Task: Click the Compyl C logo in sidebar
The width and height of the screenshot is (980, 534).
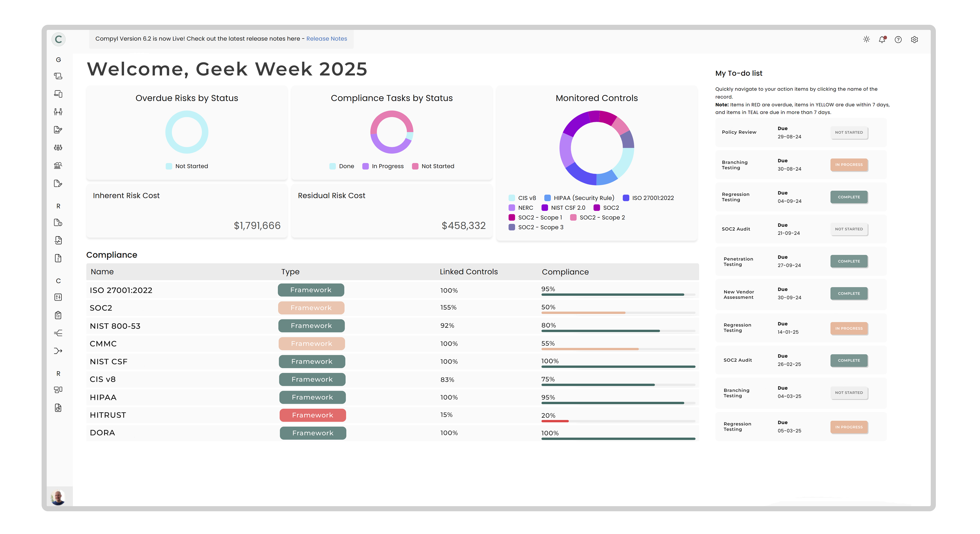Action: tap(59, 39)
